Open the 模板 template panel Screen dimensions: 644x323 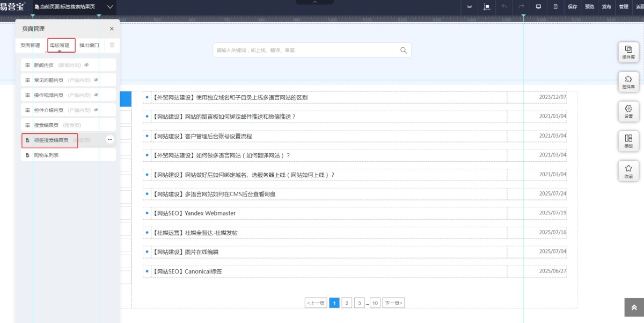click(628, 141)
